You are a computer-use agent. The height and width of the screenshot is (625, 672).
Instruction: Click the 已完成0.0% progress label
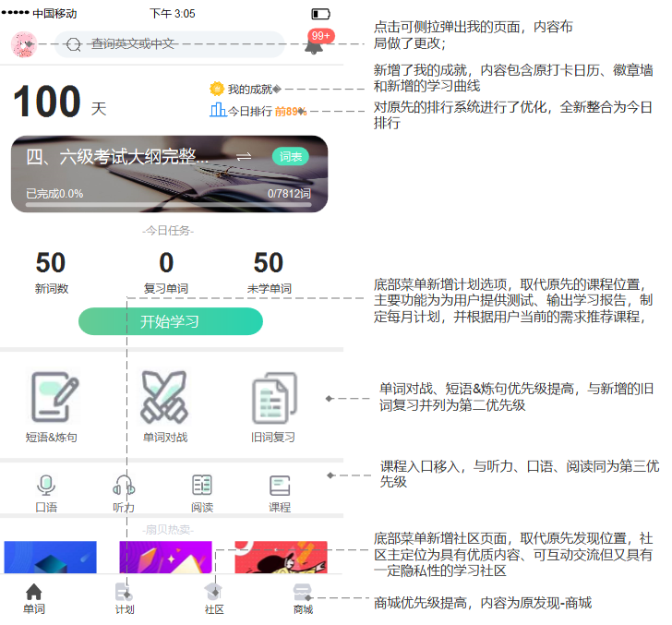[54, 194]
